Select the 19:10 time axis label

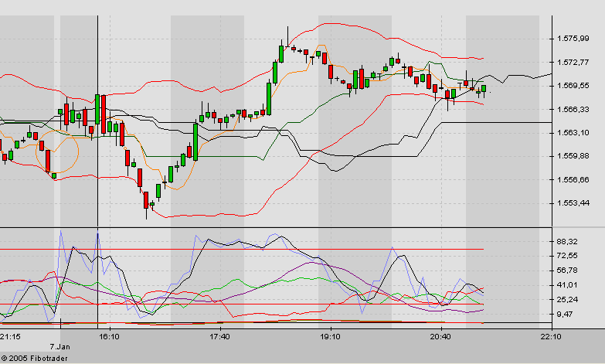331,337
